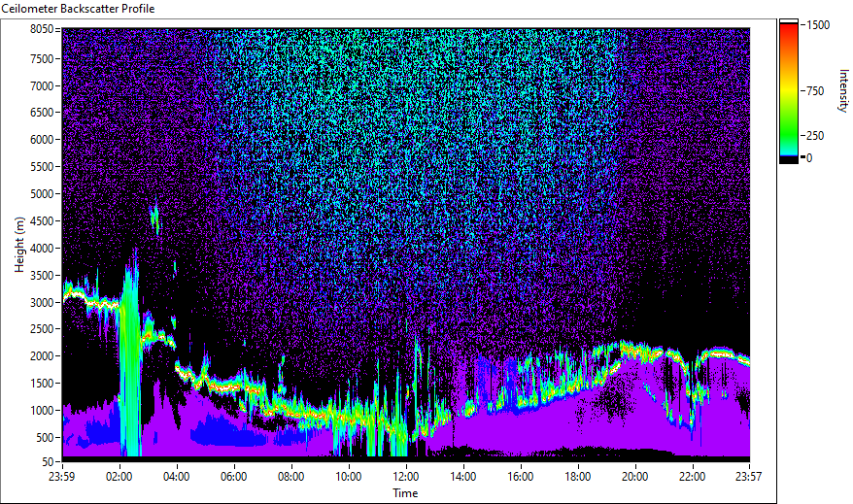Image resolution: width=853 pixels, height=504 pixels.
Task: Click the 5000 height axis label
Action: [x=42, y=194]
